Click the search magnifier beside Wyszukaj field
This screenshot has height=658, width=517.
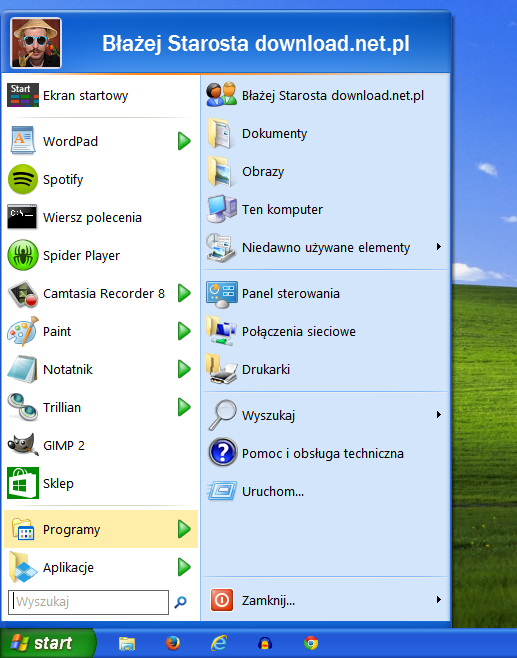click(x=180, y=602)
